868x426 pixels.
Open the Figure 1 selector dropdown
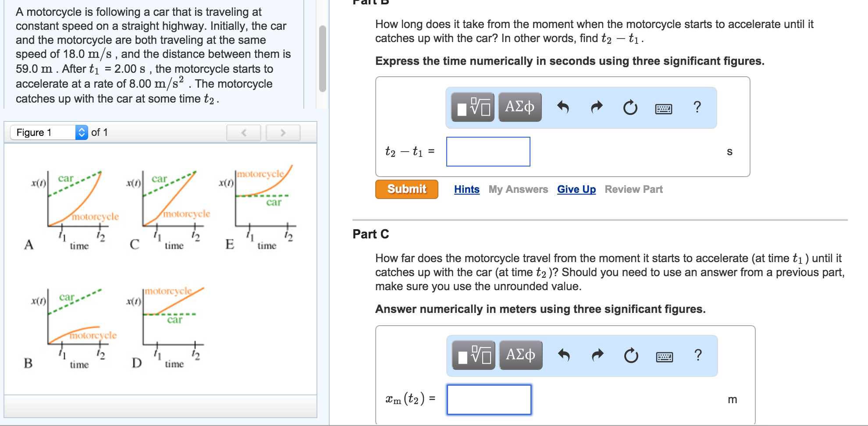tap(49, 132)
